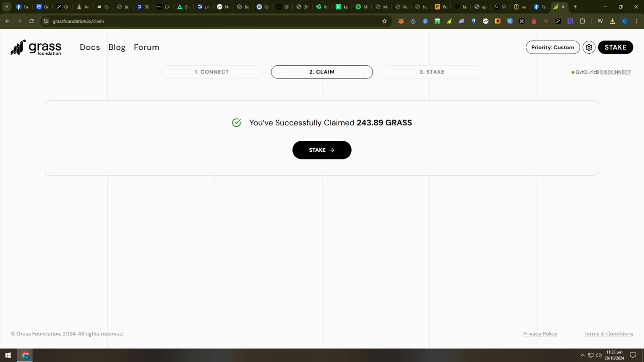Open the Blog navigation link
644x362 pixels.
click(117, 47)
